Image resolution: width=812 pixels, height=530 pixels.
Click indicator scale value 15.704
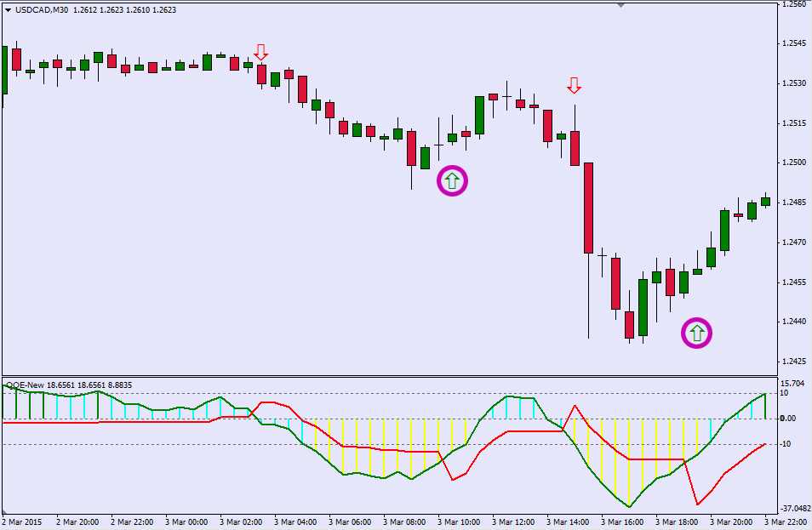click(792, 384)
